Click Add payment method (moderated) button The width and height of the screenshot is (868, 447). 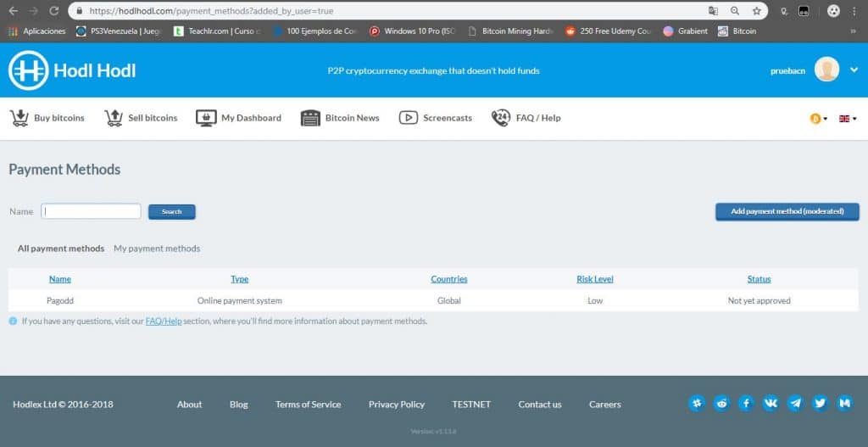click(x=787, y=211)
